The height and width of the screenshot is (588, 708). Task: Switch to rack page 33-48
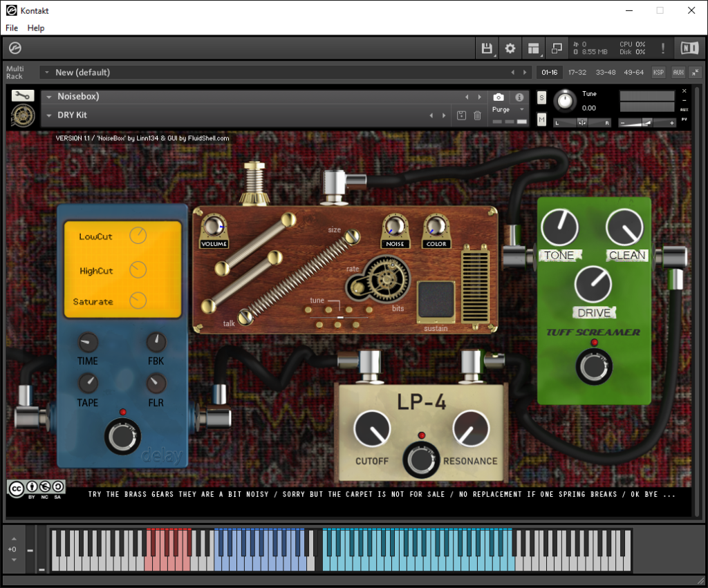coord(606,72)
